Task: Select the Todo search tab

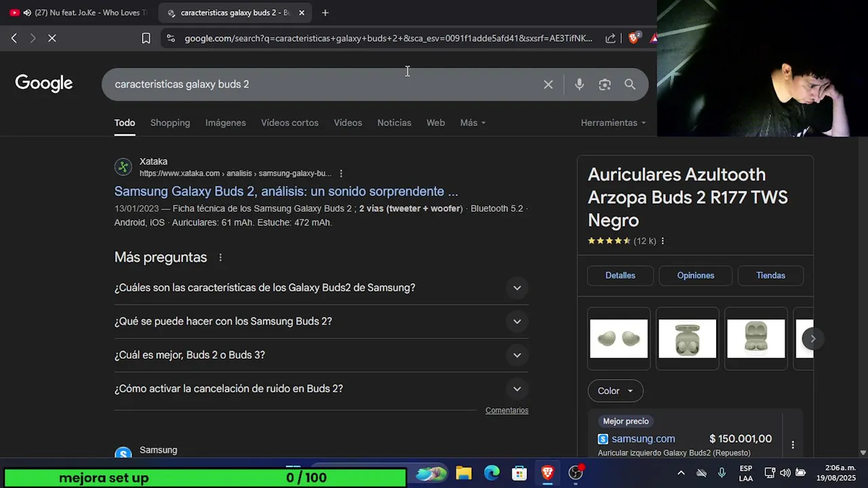Action: click(x=125, y=123)
